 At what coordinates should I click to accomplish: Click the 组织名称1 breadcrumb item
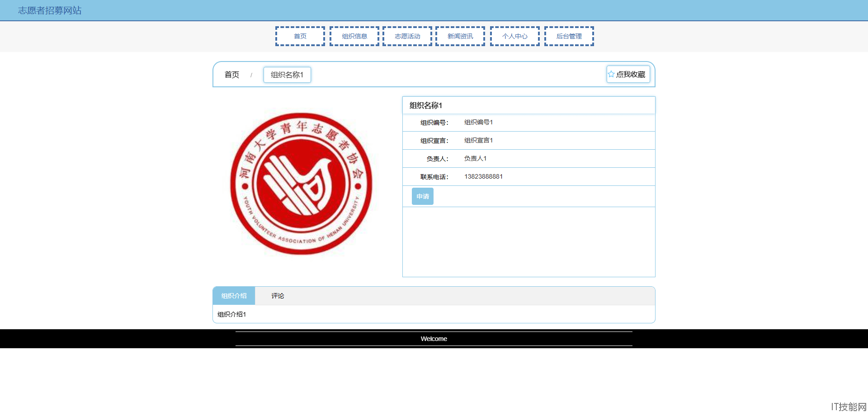coord(287,75)
